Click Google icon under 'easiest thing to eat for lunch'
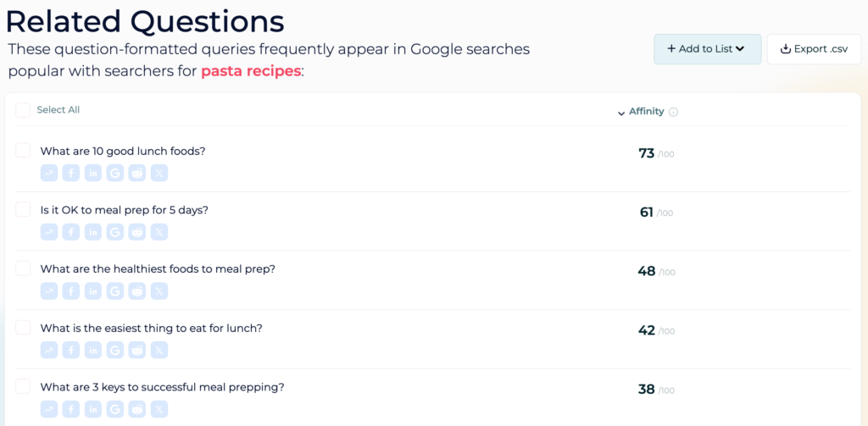The width and height of the screenshot is (868, 426). (115, 350)
